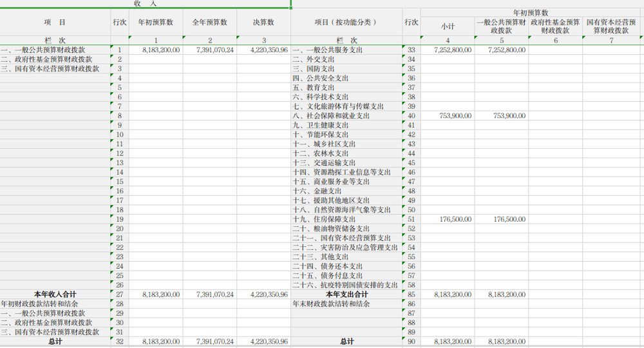The width and height of the screenshot is (644, 348).
Task: Select the 政府性基金预算财政拨款 column header
Action: pos(555,26)
